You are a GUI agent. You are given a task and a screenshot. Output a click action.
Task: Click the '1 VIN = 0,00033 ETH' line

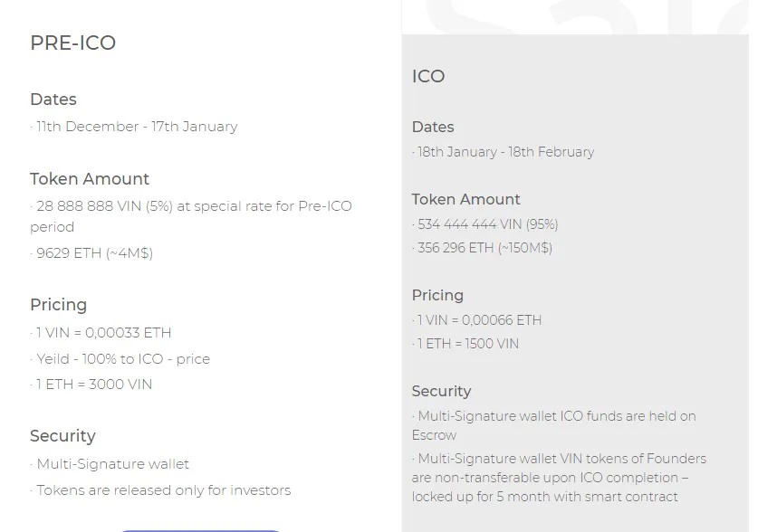click(103, 333)
